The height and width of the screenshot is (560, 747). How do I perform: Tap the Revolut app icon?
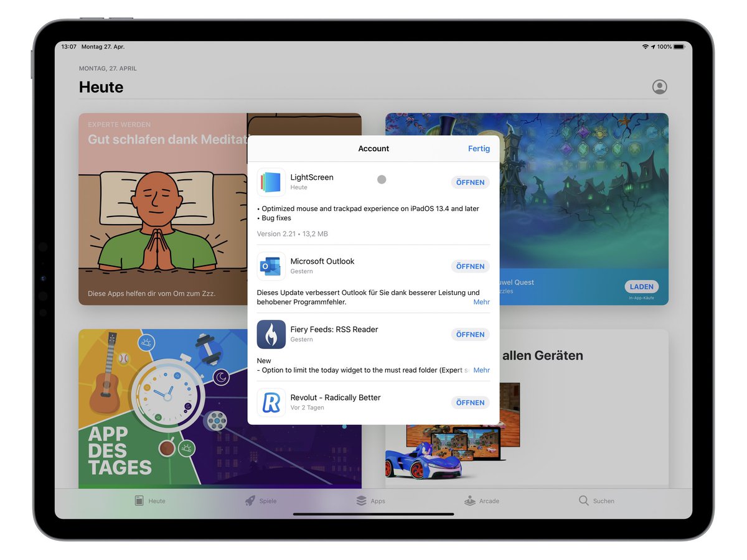[271, 403]
